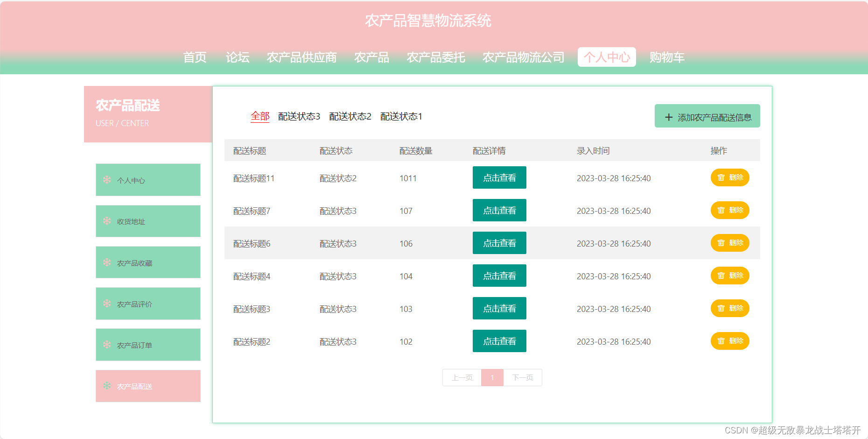
Task: Click quantity value 107
Action: point(406,211)
